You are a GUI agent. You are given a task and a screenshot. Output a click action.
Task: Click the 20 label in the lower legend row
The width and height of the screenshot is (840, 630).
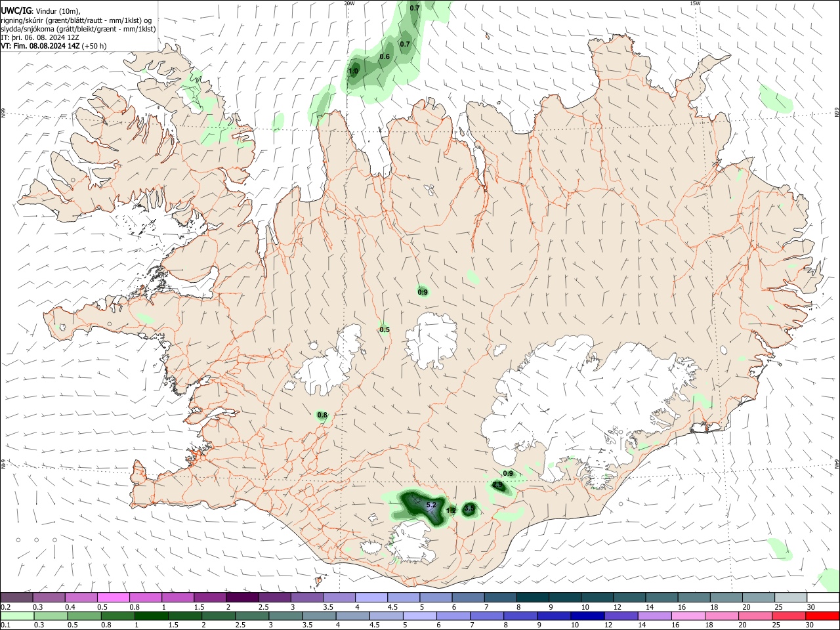[742, 625]
